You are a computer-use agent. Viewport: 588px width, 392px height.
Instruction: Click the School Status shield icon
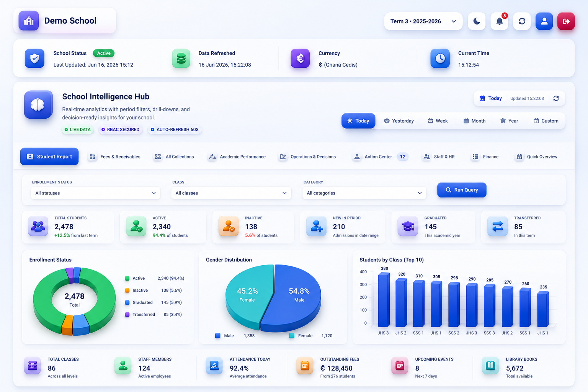pyautogui.click(x=34, y=59)
